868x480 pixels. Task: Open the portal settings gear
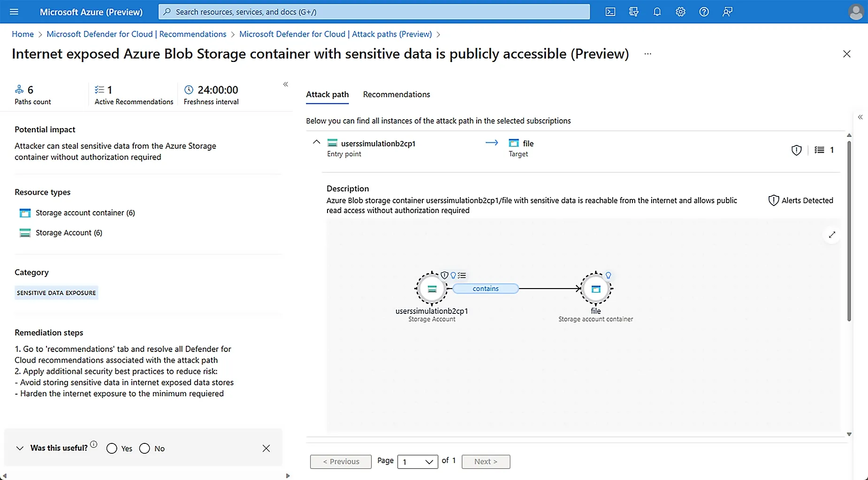(680, 12)
